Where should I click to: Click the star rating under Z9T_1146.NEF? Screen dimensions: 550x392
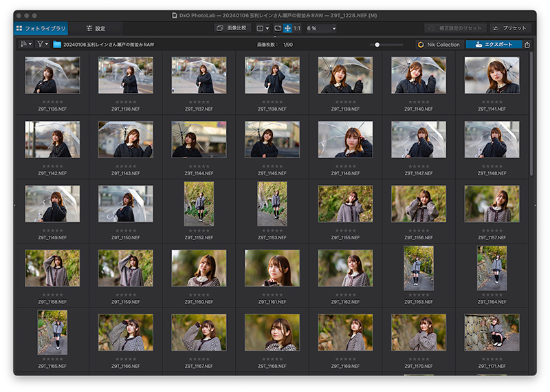point(345,166)
